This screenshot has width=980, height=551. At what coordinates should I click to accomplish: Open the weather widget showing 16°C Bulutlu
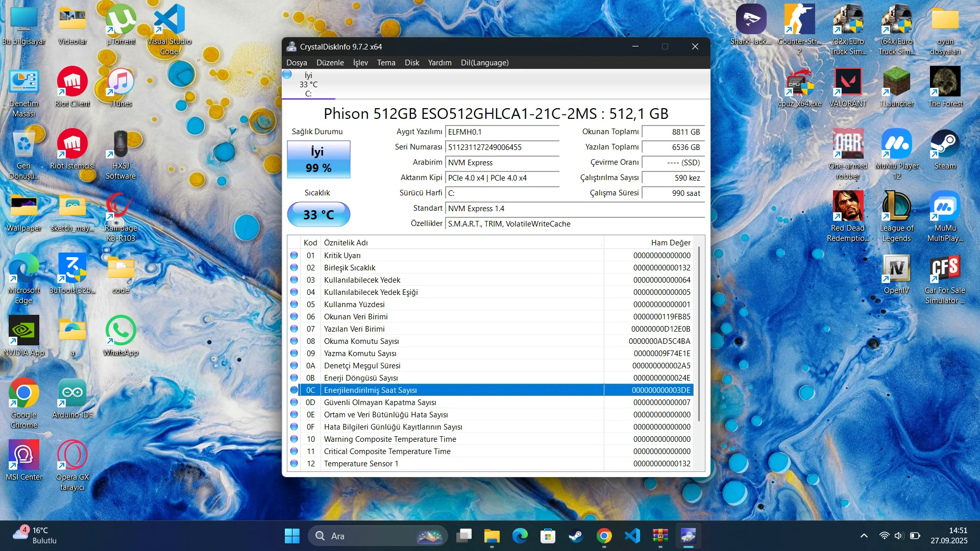point(35,536)
